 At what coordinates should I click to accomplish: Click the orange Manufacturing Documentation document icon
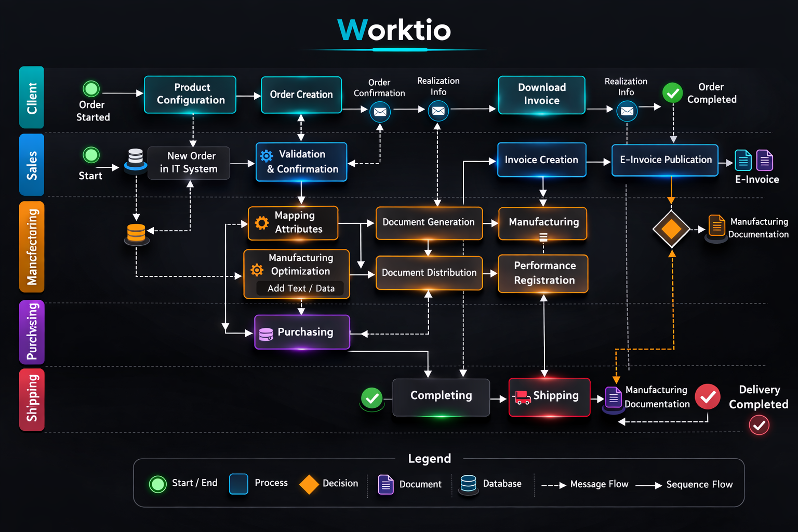point(717,226)
